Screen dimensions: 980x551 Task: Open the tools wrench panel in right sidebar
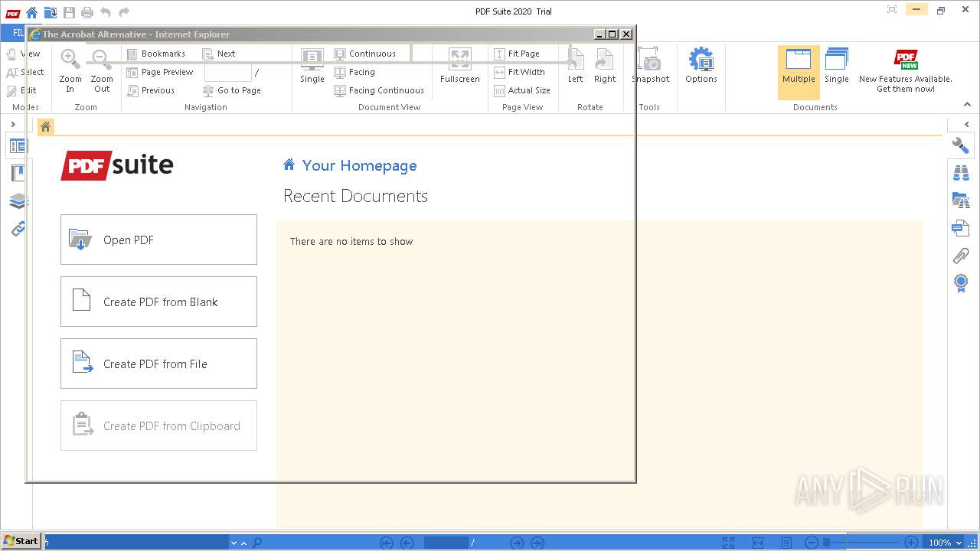[x=961, y=145]
